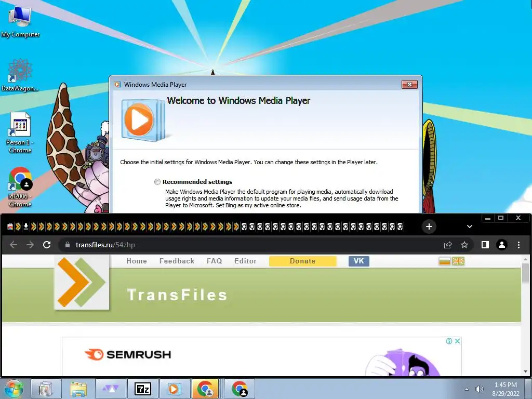Switch to the tab with the download arrow icon

point(26,227)
